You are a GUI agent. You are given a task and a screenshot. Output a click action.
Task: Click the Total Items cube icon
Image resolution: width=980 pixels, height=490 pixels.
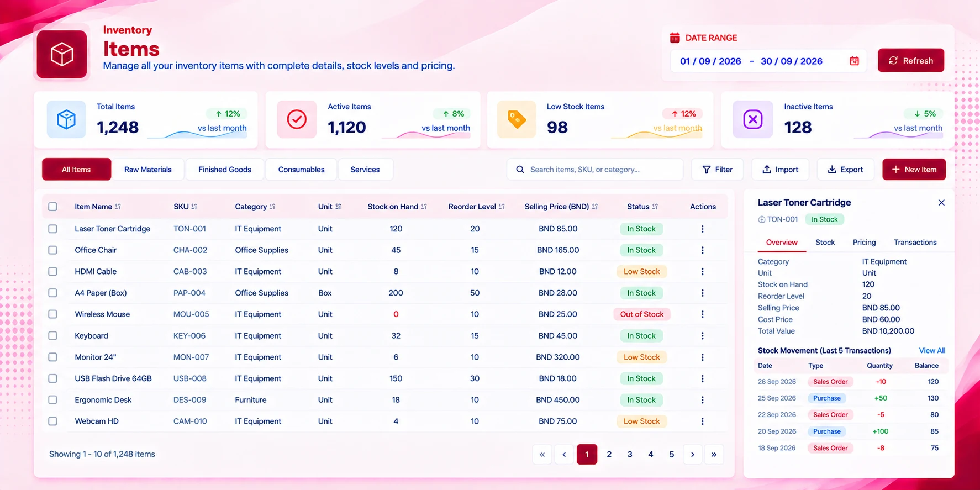(x=66, y=119)
